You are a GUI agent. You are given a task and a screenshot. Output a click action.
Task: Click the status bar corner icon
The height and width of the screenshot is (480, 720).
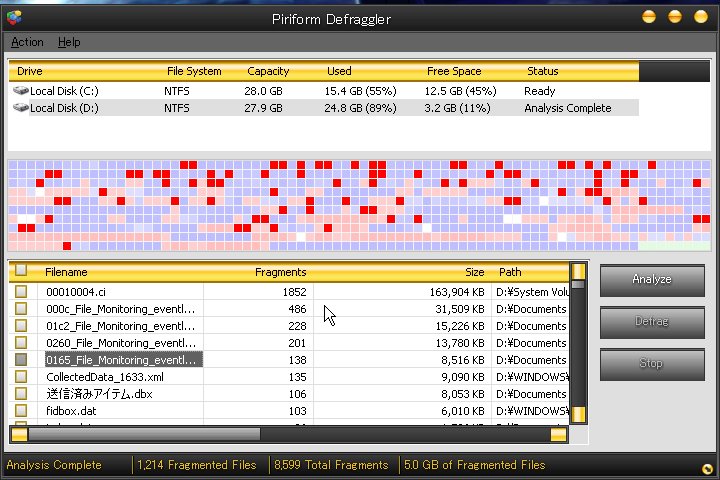tap(708, 469)
